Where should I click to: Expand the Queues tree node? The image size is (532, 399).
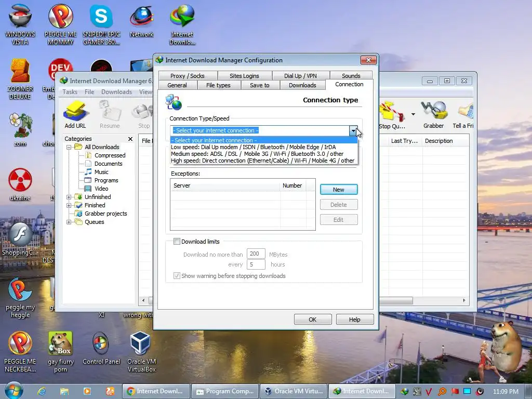(69, 222)
